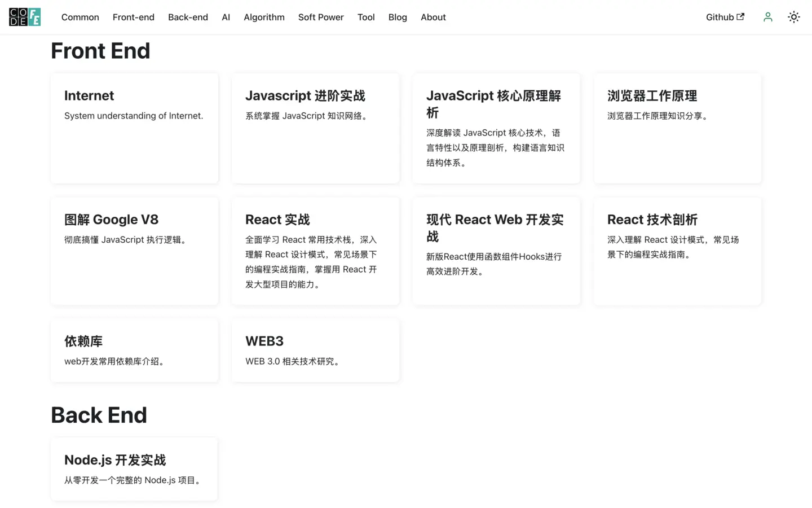This screenshot has width=812, height=508.
Task: Open the WEB3 card
Action: (315, 350)
